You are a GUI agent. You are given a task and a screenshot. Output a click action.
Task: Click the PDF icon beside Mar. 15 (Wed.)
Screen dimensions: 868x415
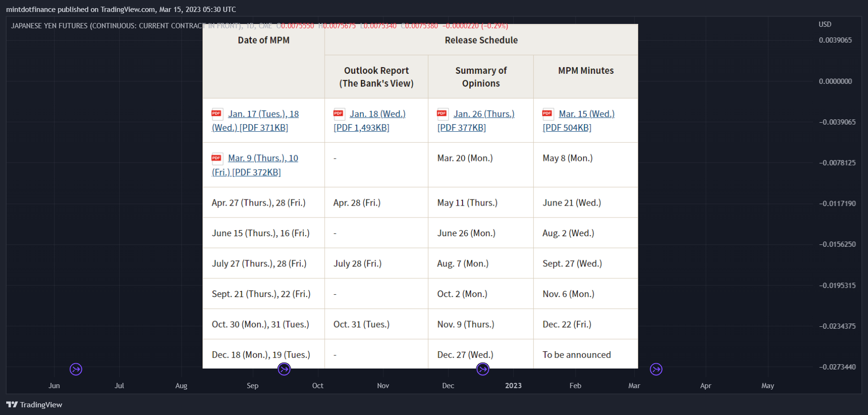pyautogui.click(x=547, y=114)
